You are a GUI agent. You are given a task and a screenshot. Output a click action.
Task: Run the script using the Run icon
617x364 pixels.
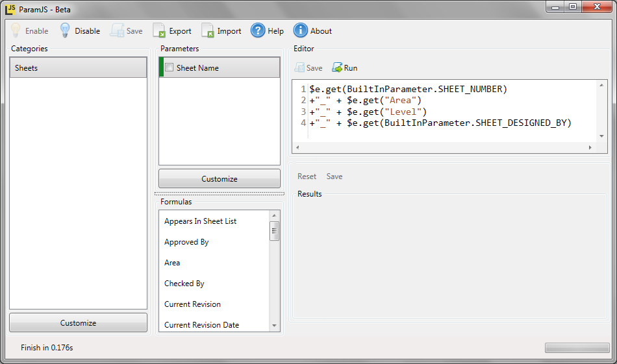(x=337, y=67)
